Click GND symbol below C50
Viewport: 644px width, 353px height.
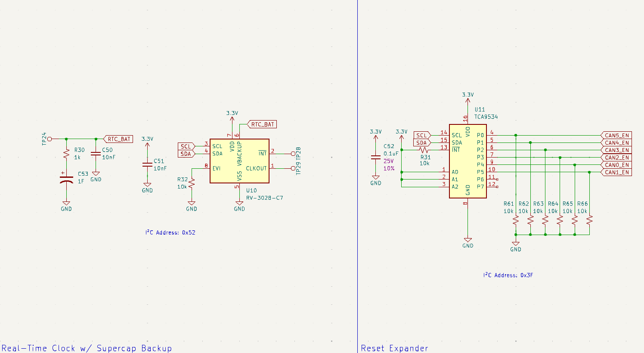(96, 176)
